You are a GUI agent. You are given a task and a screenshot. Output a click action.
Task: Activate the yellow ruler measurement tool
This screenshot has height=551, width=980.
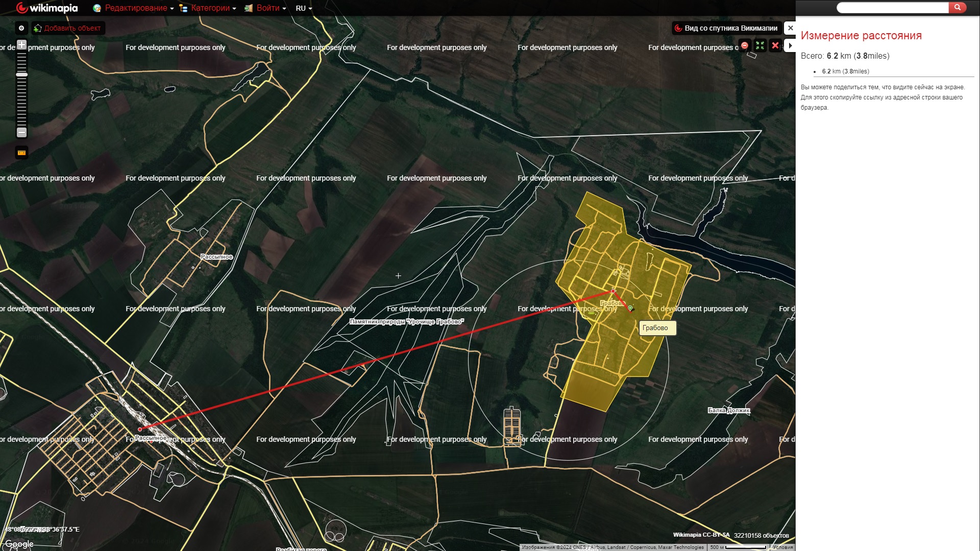(21, 153)
